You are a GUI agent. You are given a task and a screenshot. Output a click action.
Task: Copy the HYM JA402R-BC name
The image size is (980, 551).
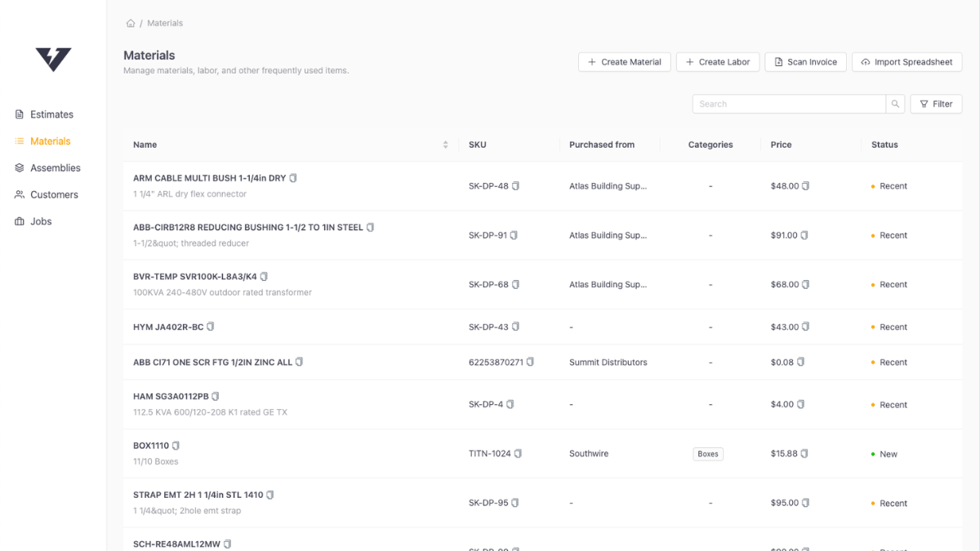click(211, 327)
